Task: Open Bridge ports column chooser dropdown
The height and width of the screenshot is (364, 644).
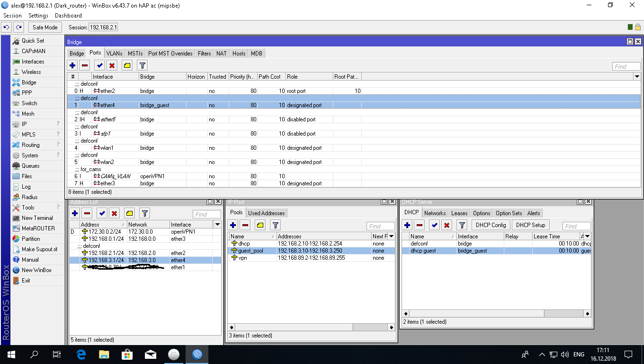Action: [x=636, y=76]
